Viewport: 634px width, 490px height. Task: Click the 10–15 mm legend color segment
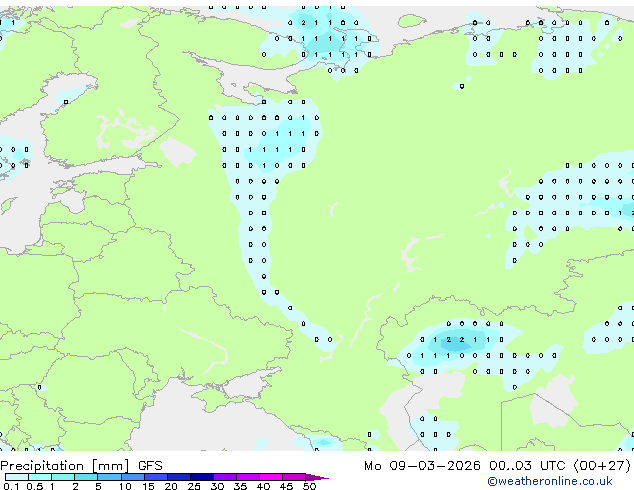click(133, 477)
